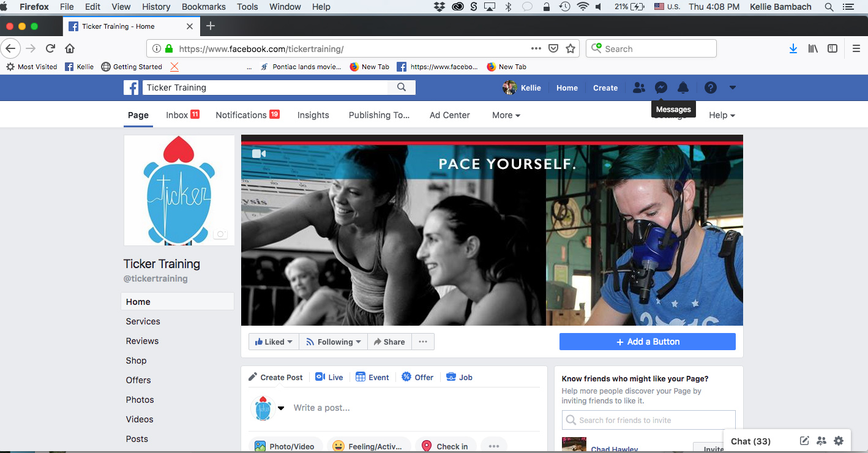Screen dimensions: 868x453
Task: Open Pontiac lands movie bookmark
Action: 301,67
